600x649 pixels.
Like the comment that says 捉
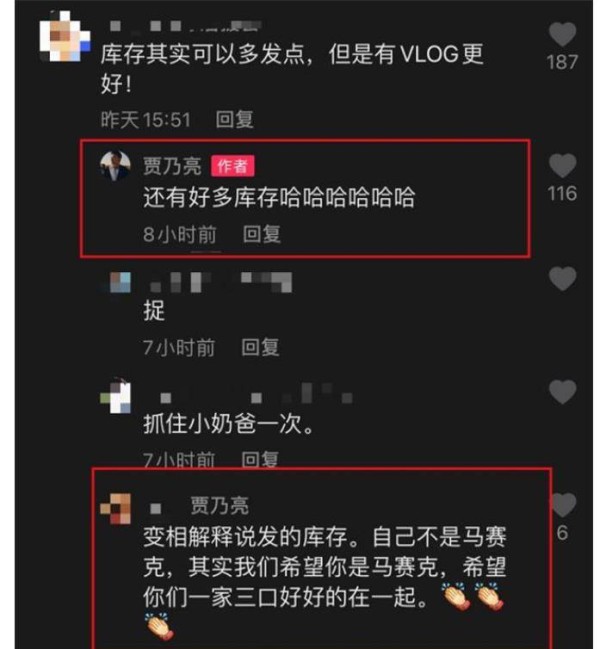pyautogui.click(x=562, y=279)
